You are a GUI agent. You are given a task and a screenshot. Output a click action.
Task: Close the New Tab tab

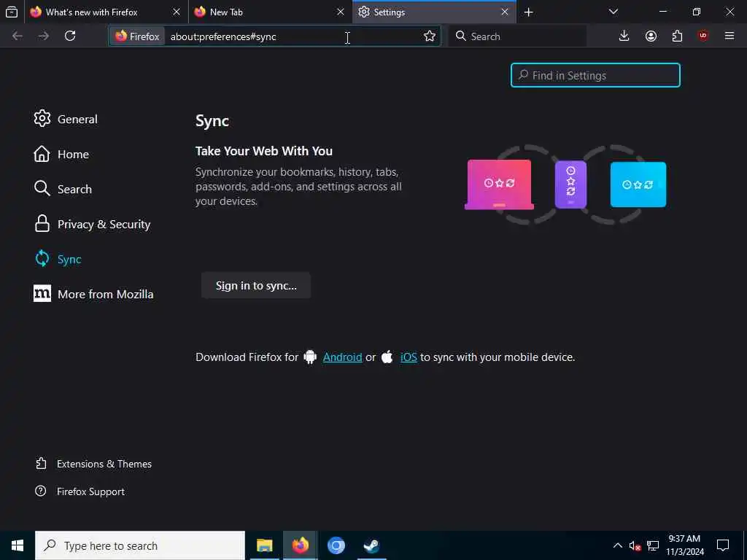point(340,12)
